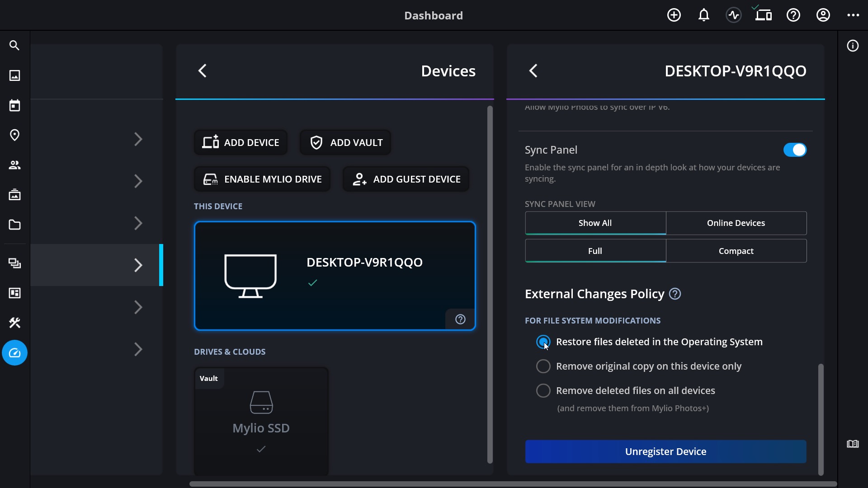
Task: Open the search icon in sidebar
Action: [14, 46]
